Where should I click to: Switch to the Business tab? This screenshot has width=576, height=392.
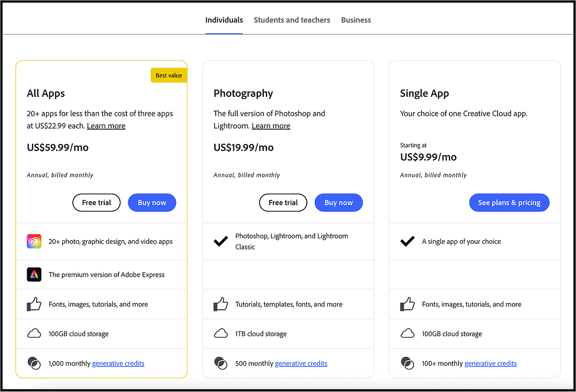[x=356, y=20]
